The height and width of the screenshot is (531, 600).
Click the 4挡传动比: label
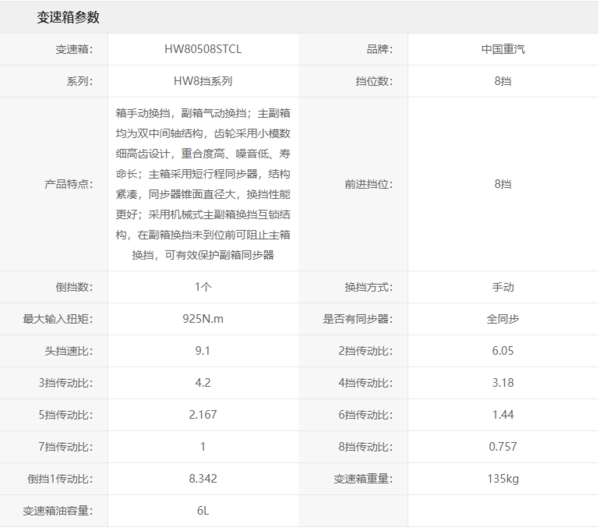[x=365, y=383]
